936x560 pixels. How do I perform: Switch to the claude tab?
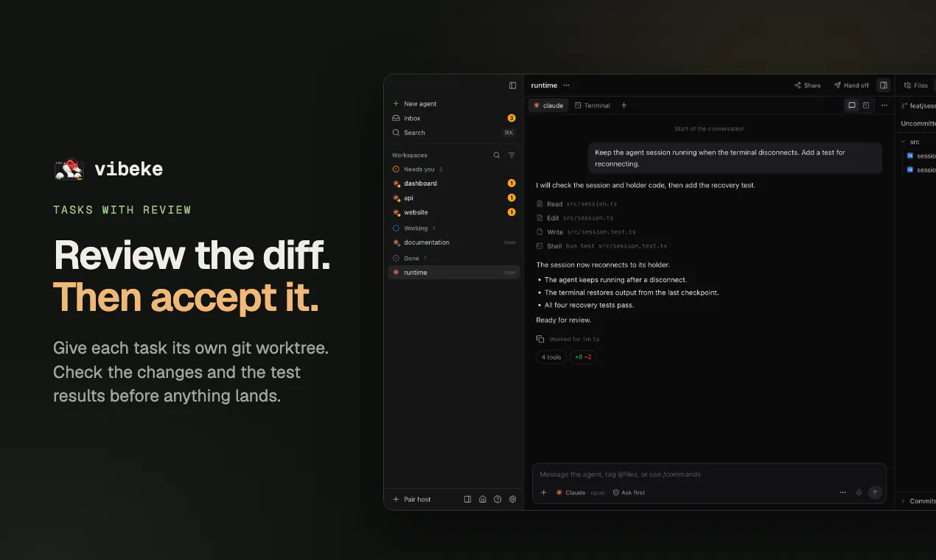click(548, 105)
